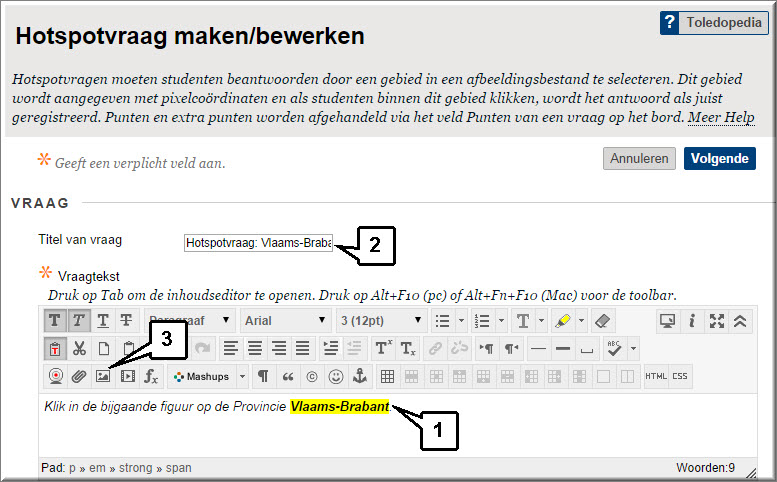The image size is (777, 482).
Task: Insert non-breaking space character
Action: click(x=587, y=349)
